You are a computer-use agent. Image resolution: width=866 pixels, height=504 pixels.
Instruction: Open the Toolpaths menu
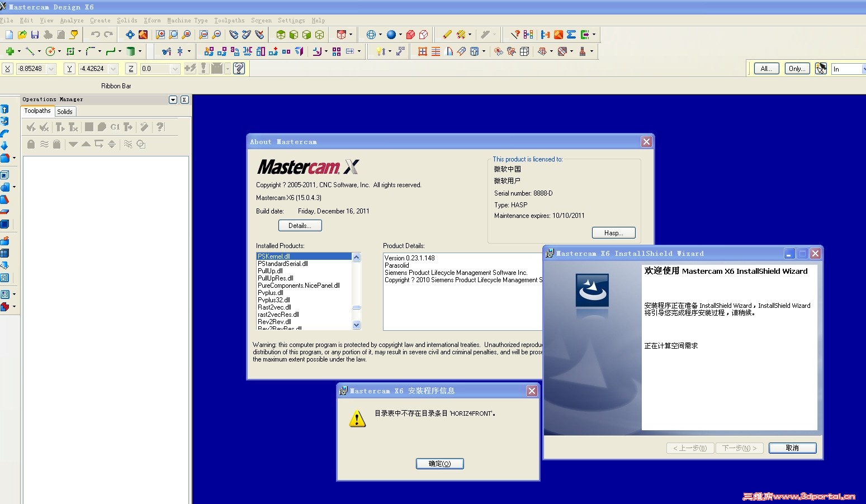click(x=229, y=21)
